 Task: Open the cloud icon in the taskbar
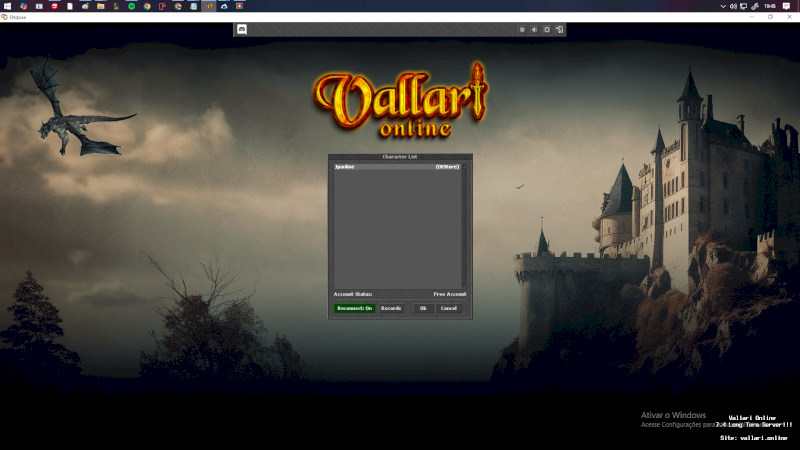(224, 6)
